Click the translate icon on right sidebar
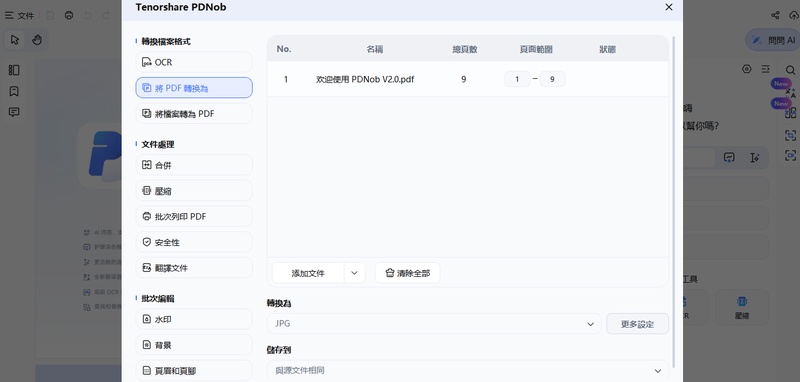This screenshot has width=800, height=382. pos(790,93)
